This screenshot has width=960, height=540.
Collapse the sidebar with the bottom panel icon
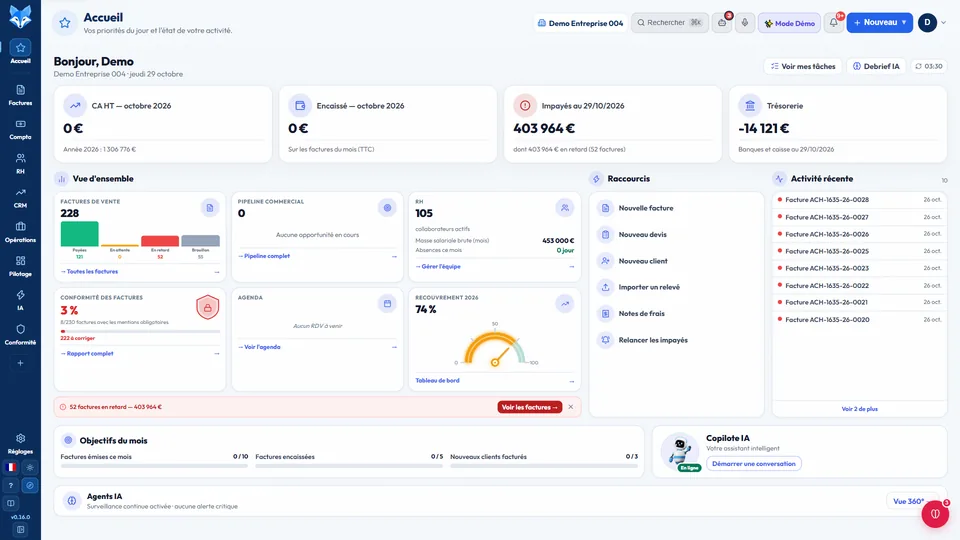(x=20, y=530)
